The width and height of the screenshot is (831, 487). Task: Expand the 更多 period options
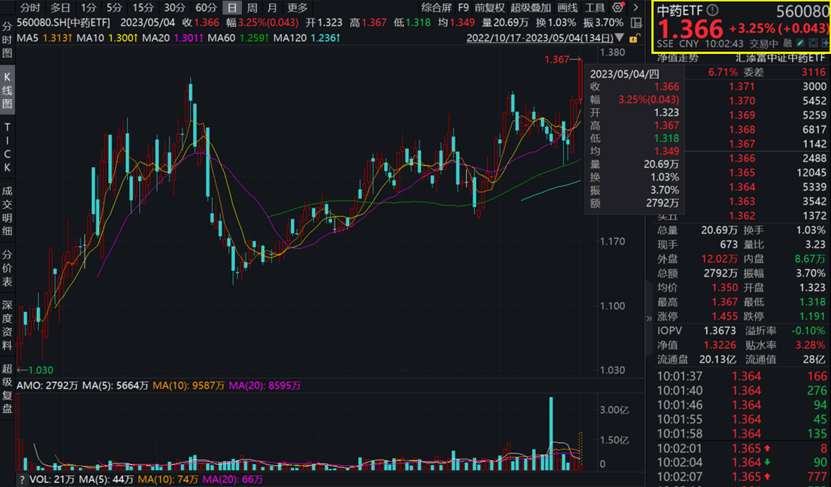298,7
